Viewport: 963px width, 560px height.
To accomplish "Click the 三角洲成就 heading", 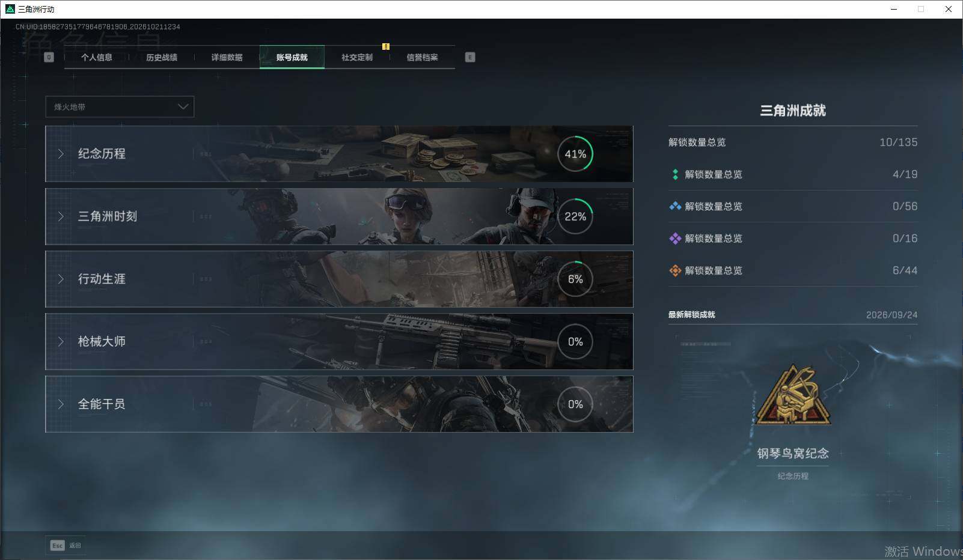I will [x=793, y=111].
